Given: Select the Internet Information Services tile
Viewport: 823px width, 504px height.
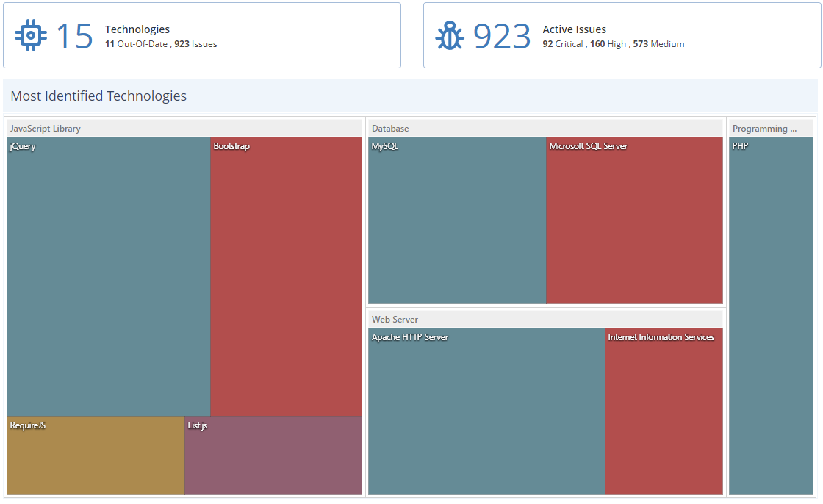Looking at the screenshot, I should [x=664, y=411].
